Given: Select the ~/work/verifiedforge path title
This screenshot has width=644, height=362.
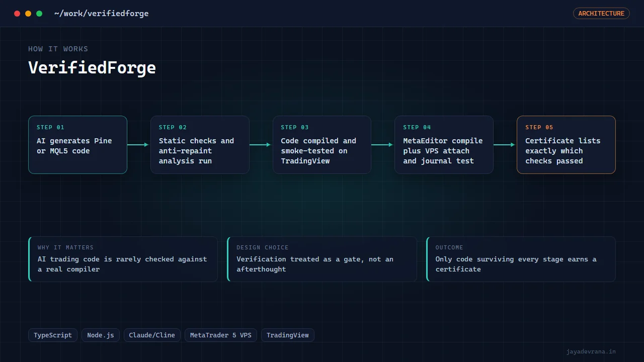Looking at the screenshot, I should [102, 14].
